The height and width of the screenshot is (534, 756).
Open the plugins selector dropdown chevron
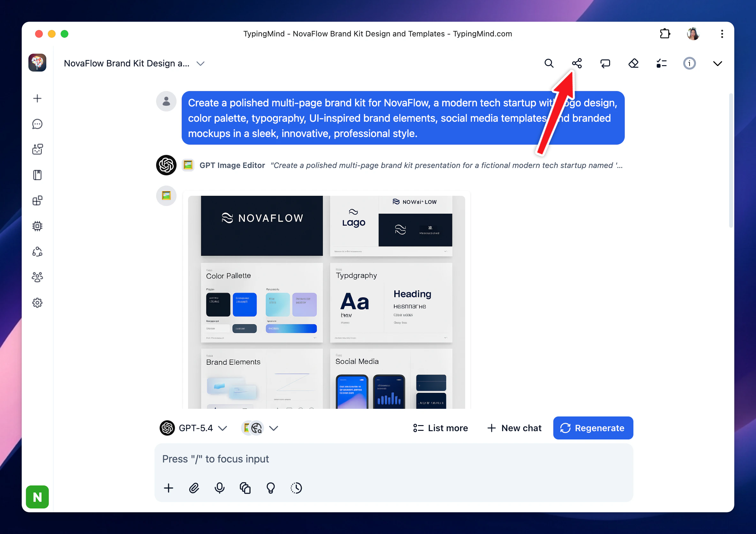pyautogui.click(x=274, y=428)
